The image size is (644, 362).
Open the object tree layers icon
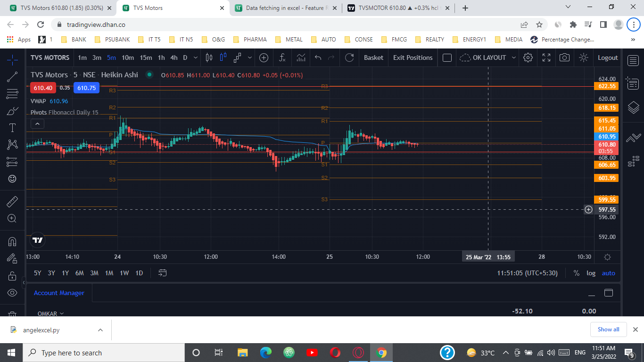(633, 107)
